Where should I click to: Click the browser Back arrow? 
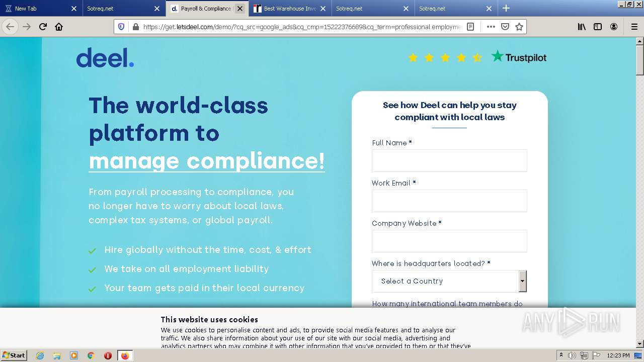tap(10, 27)
